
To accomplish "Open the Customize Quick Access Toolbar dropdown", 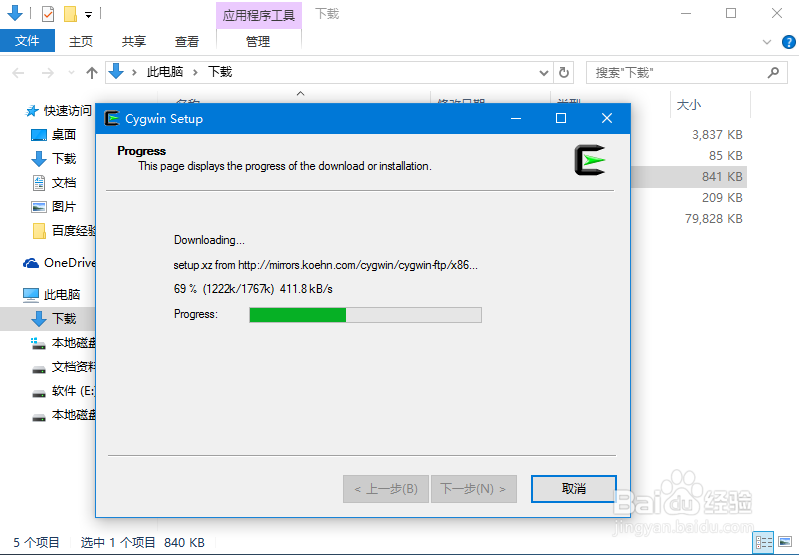I will (x=88, y=15).
